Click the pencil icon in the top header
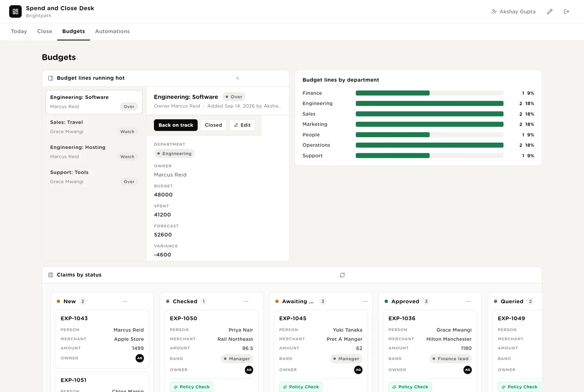This screenshot has width=584, height=392. 550,12
